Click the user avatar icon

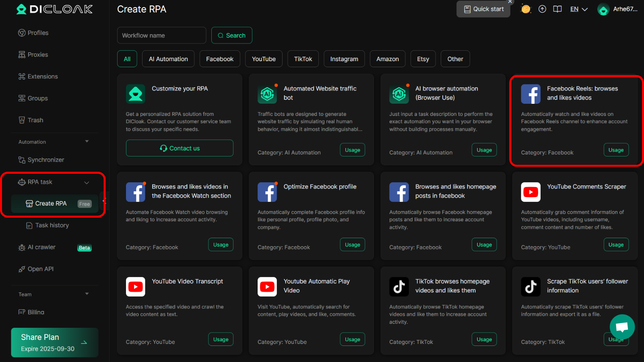point(603,9)
